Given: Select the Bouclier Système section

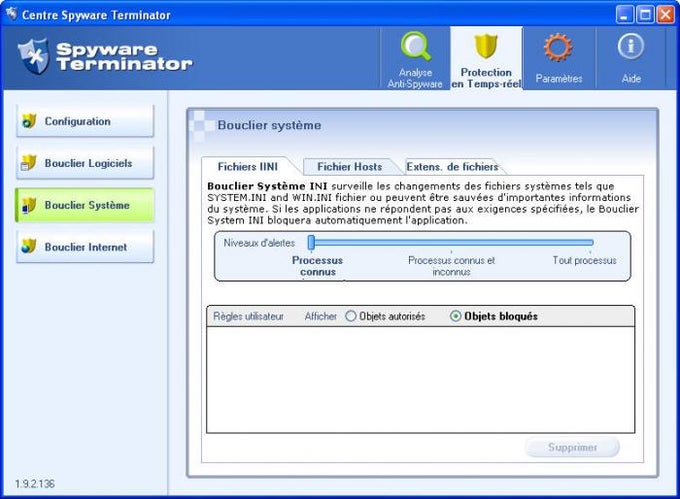Looking at the screenshot, I should [85, 205].
